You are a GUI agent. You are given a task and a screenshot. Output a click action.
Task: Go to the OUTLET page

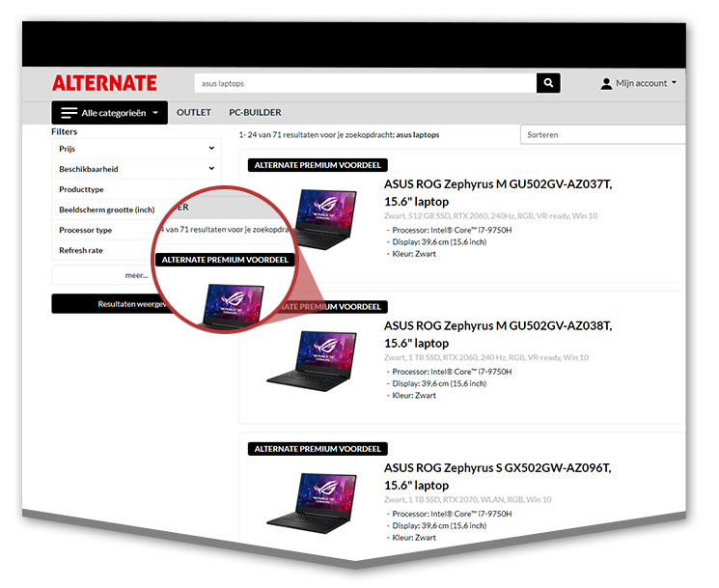coord(194,112)
